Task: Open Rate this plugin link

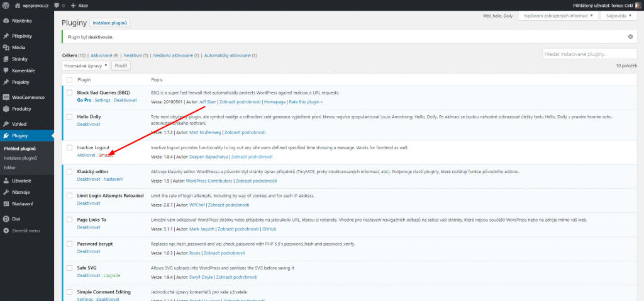Action: tap(306, 101)
